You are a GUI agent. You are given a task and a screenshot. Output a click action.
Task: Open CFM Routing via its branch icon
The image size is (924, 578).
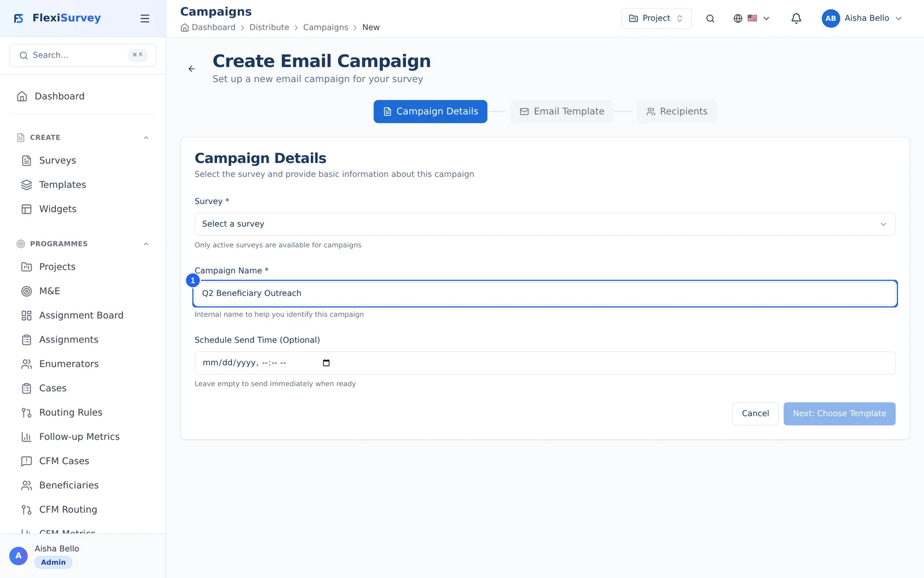click(27, 510)
